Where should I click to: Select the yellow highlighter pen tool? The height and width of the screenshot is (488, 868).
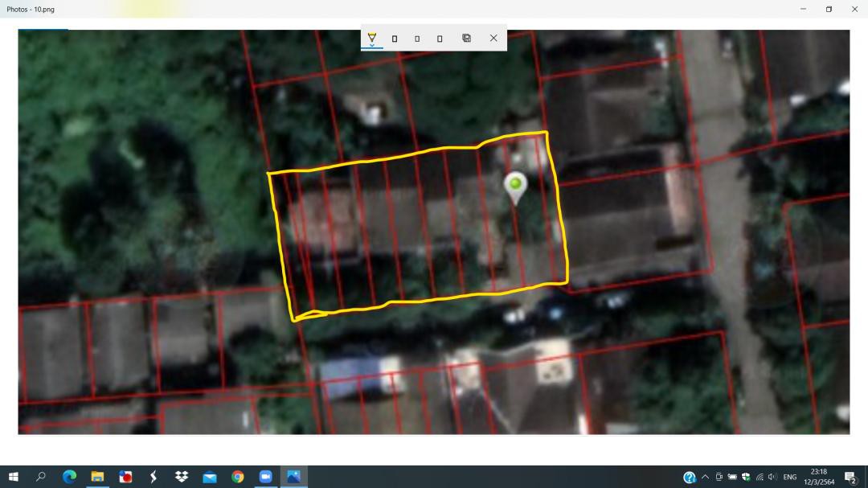coord(372,36)
